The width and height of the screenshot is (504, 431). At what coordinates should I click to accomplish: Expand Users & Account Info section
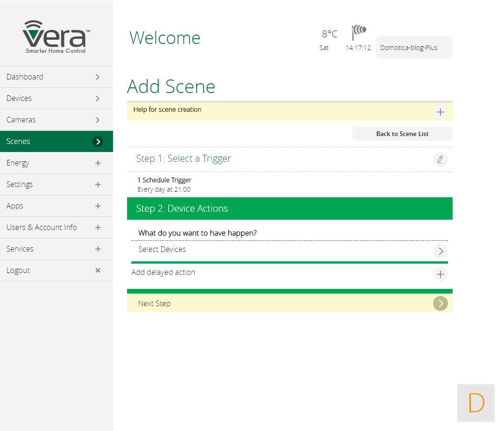(x=98, y=228)
